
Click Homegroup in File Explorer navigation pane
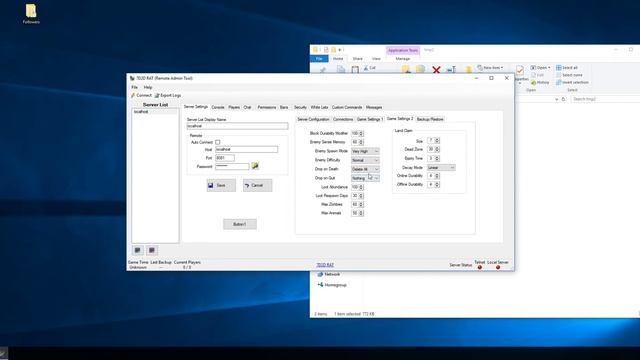pyautogui.click(x=332, y=285)
